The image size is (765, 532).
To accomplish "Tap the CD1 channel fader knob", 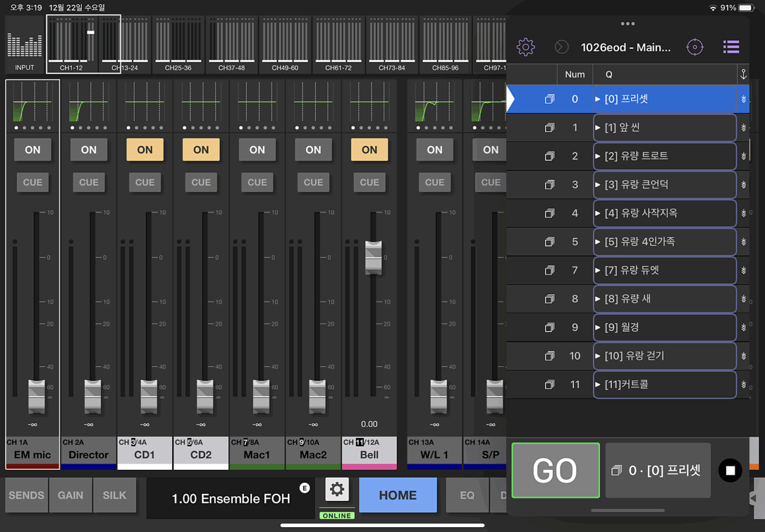I will point(149,396).
